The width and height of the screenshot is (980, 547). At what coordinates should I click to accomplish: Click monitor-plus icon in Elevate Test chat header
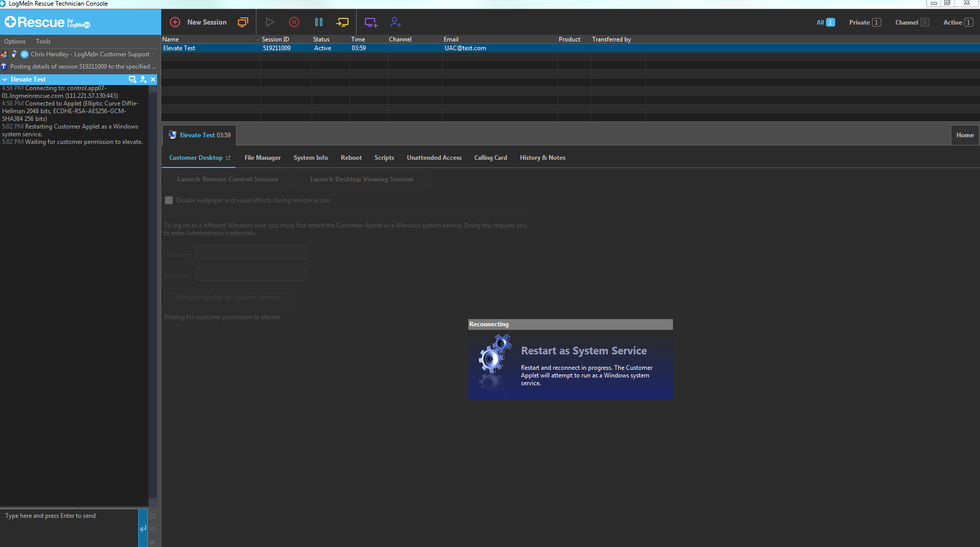(x=133, y=79)
